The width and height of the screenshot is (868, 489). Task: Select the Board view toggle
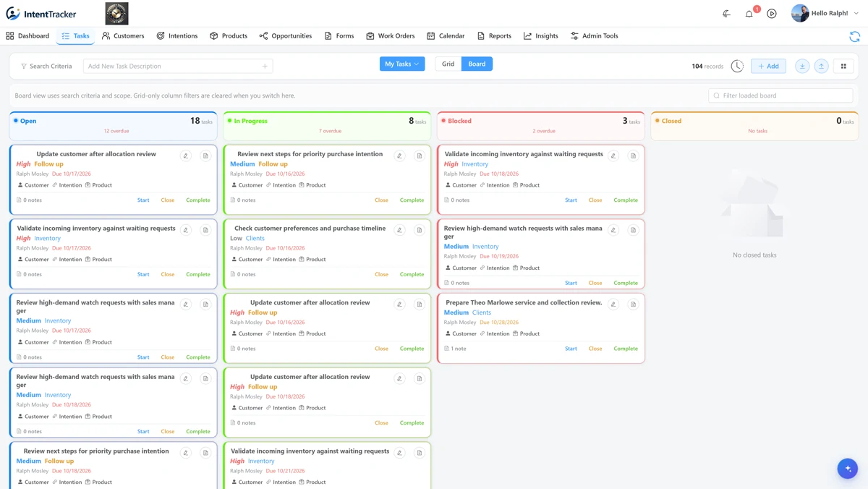pos(477,64)
